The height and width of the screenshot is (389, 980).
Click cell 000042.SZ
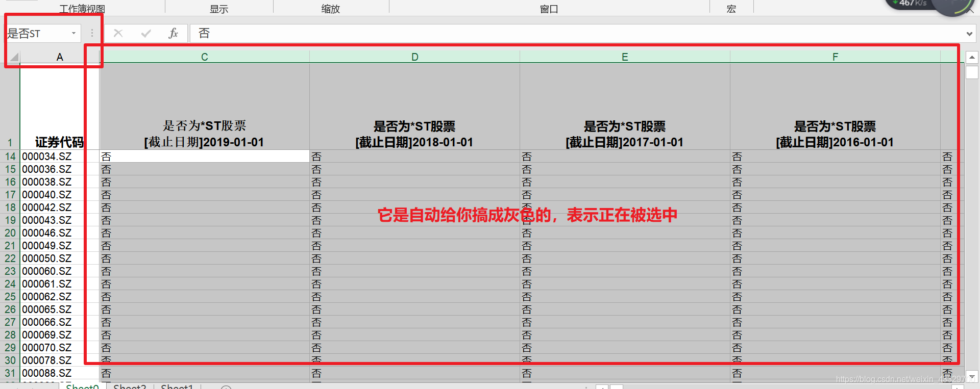[x=60, y=207]
